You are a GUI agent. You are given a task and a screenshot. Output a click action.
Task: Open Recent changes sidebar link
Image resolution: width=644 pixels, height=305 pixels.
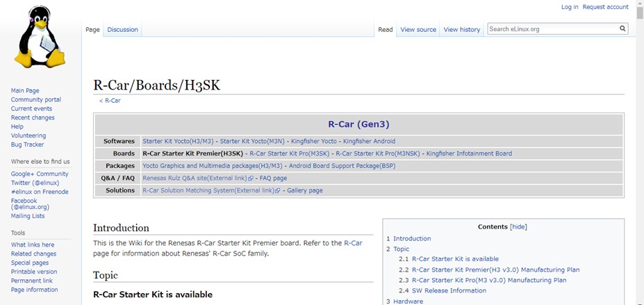(x=33, y=118)
